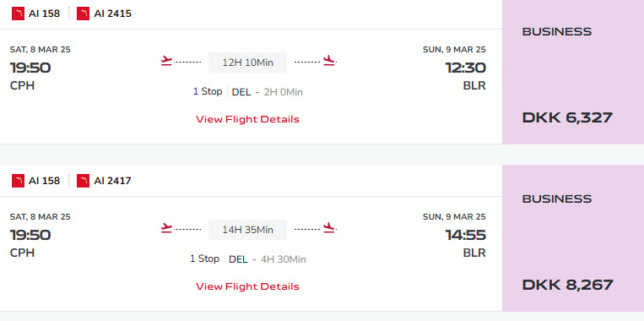Click the Air India logo beside AI 2417
This screenshot has width=644, height=321.
[83, 181]
